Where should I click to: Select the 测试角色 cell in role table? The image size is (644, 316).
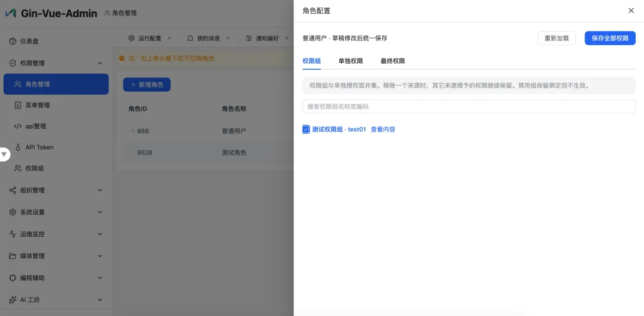(234, 153)
